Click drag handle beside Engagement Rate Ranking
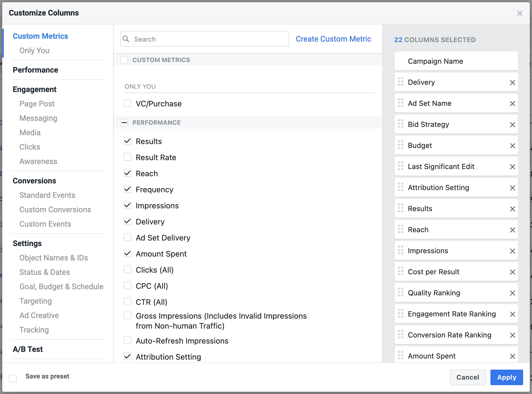 pos(401,313)
